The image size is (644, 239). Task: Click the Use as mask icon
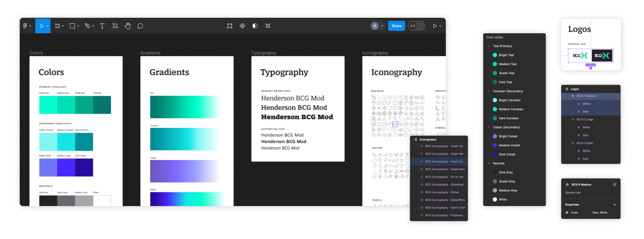tap(255, 26)
